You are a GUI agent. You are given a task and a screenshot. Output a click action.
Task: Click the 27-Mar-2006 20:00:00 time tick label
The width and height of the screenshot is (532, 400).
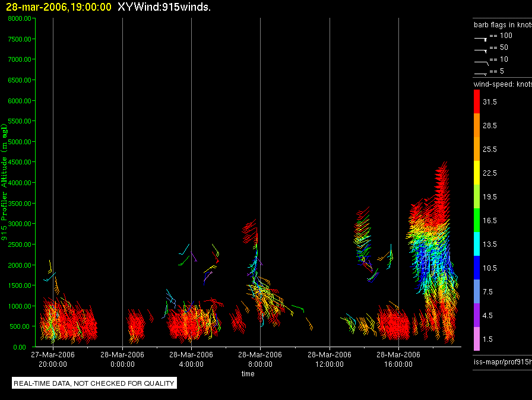tap(53, 359)
